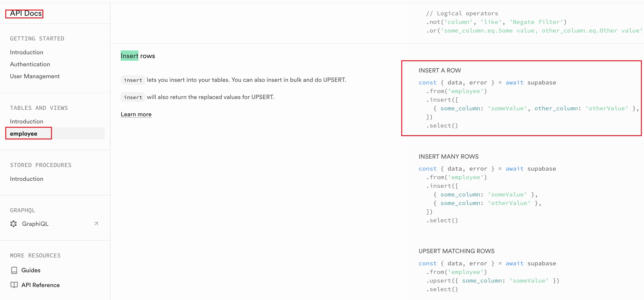Open the Learn more link
The width and height of the screenshot is (644, 300).
[136, 114]
